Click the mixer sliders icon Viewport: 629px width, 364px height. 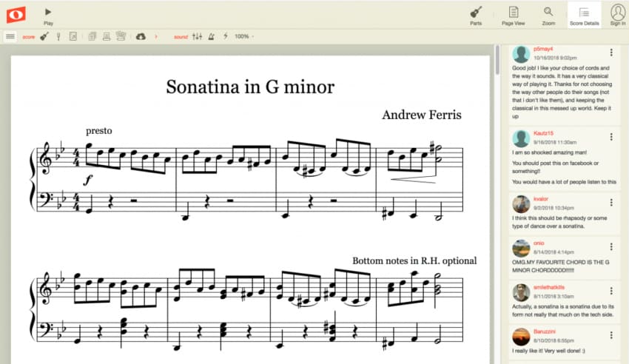point(197,36)
